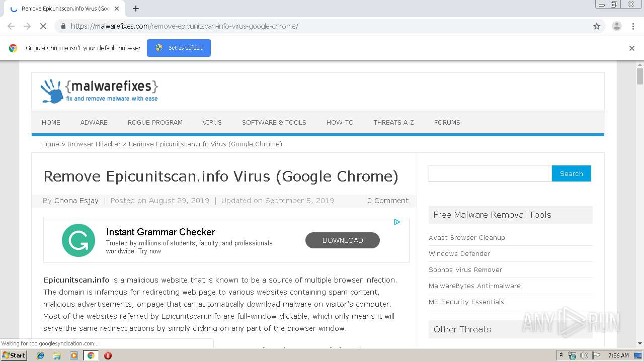
Task: Click the blue Search button
Action: click(572, 173)
